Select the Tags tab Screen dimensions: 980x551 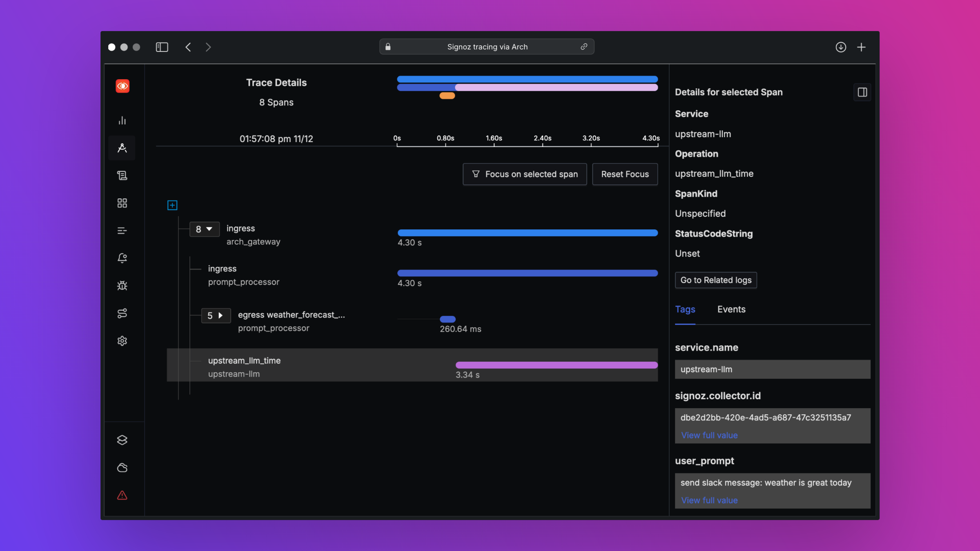[x=685, y=309]
